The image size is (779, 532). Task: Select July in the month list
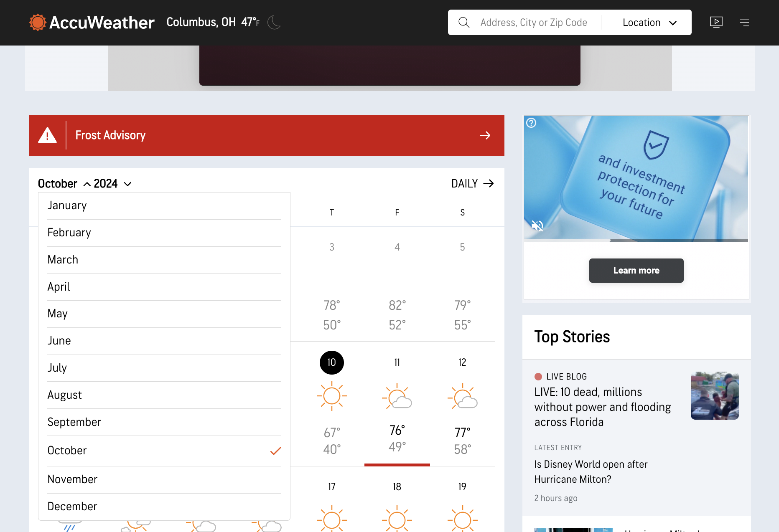pyautogui.click(x=57, y=368)
